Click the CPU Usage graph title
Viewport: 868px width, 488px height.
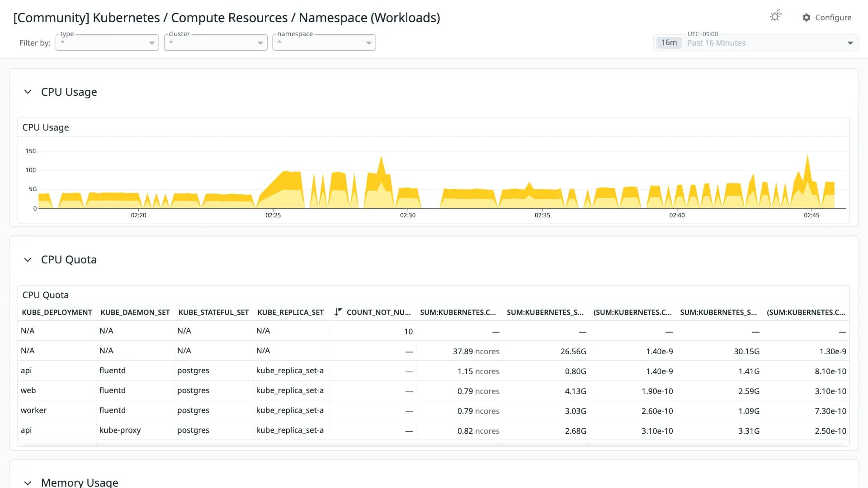pyautogui.click(x=46, y=127)
